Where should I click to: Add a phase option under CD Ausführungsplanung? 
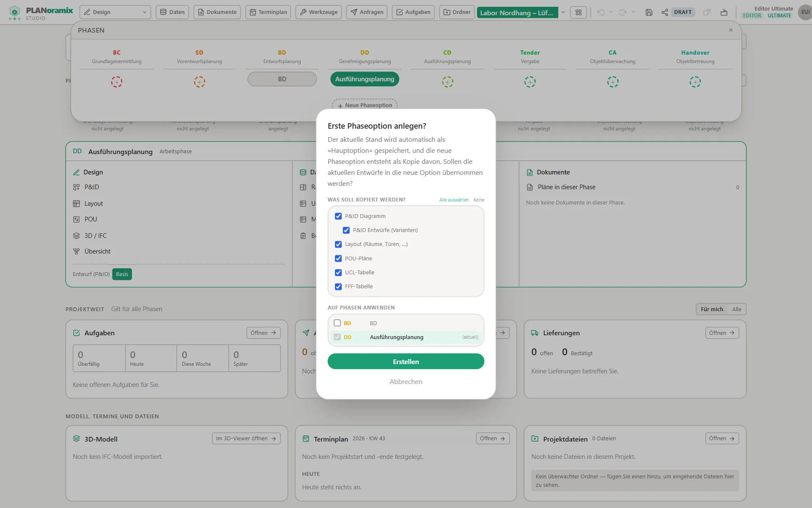447,82
